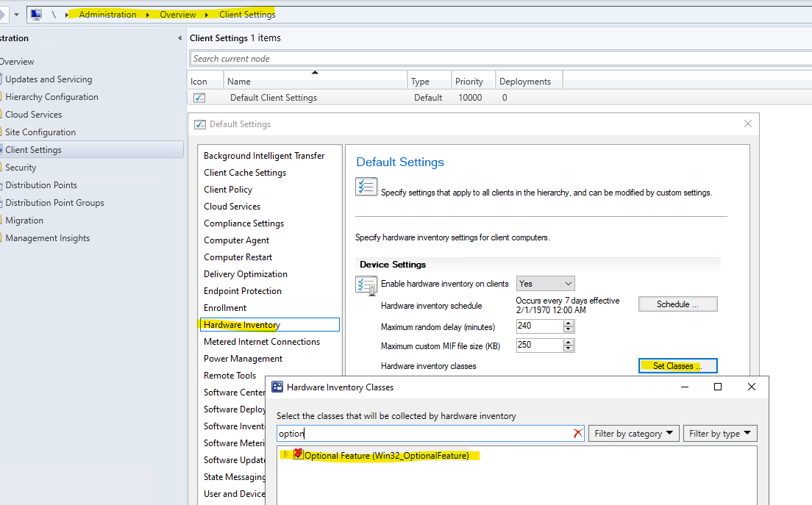Image resolution: width=812 pixels, height=505 pixels.
Task: Click the maximum random delay input field
Action: [x=540, y=326]
